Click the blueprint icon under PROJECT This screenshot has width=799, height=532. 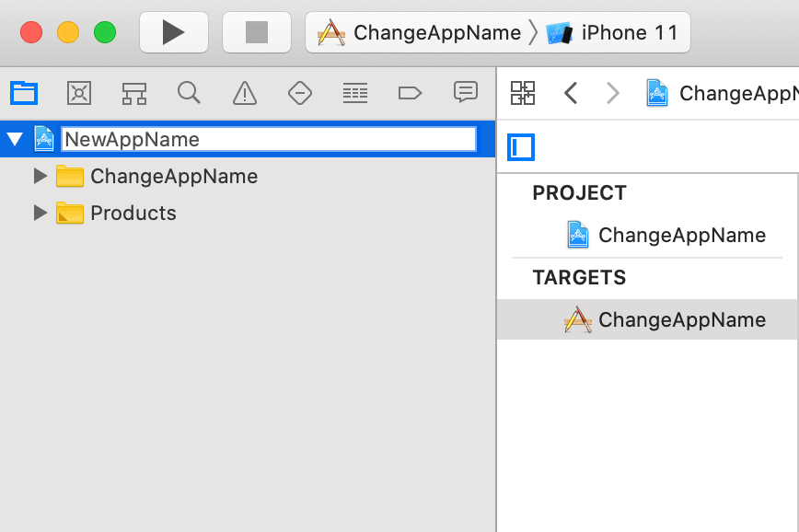(578, 235)
